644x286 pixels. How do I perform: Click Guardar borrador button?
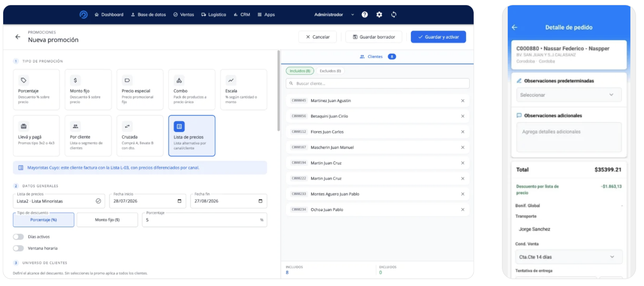pos(374,37)
